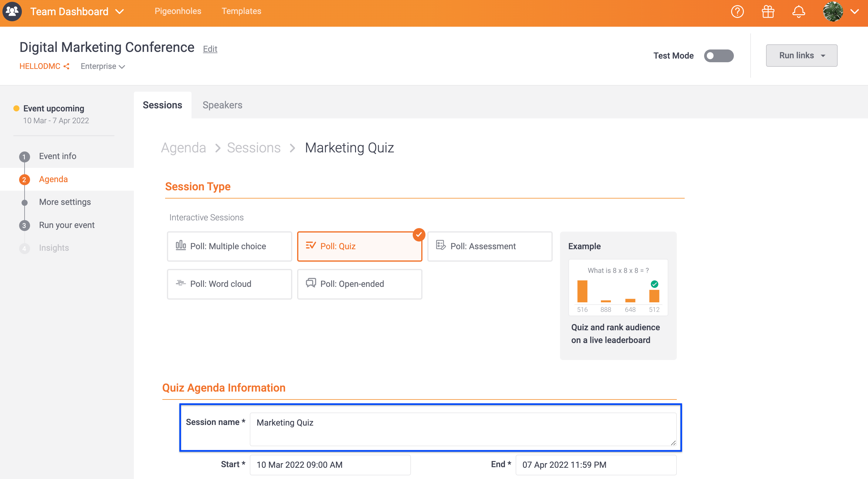
Task: Click the quiz checklist icon
Action: click(x=311, y=245)
